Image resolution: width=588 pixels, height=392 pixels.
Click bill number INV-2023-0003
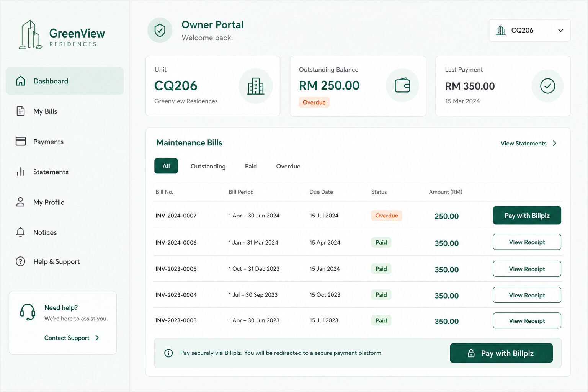[176, 320]
